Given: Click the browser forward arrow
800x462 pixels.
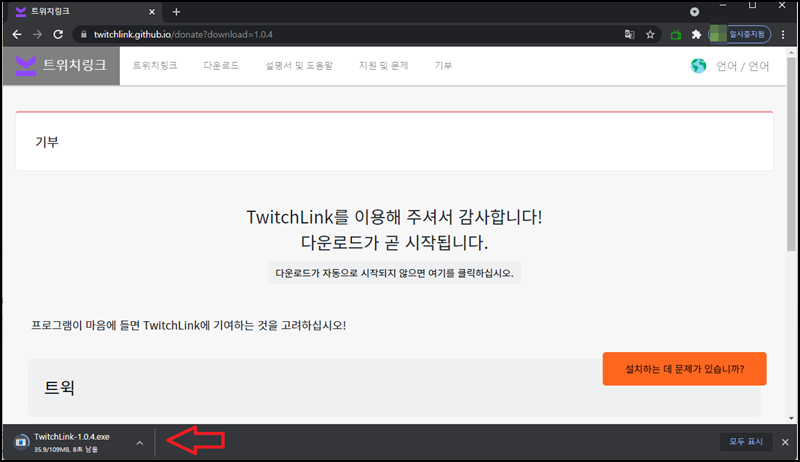Looking at the screenshot, I should 37,34.
